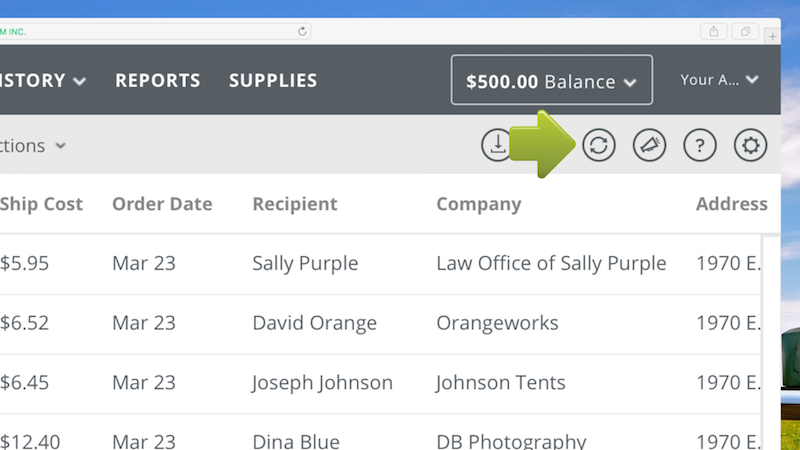
Task: Open a new browser tab with plus button
Action: pos(772,34)
